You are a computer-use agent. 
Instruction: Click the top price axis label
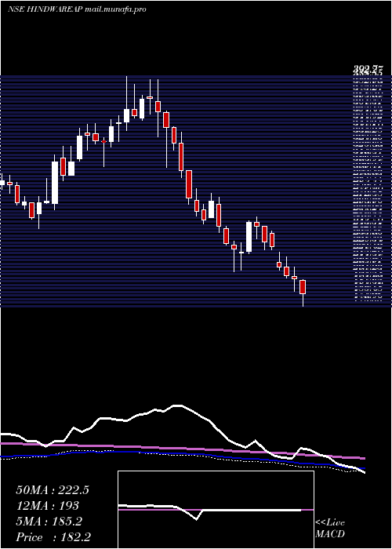tap(368, 70)
